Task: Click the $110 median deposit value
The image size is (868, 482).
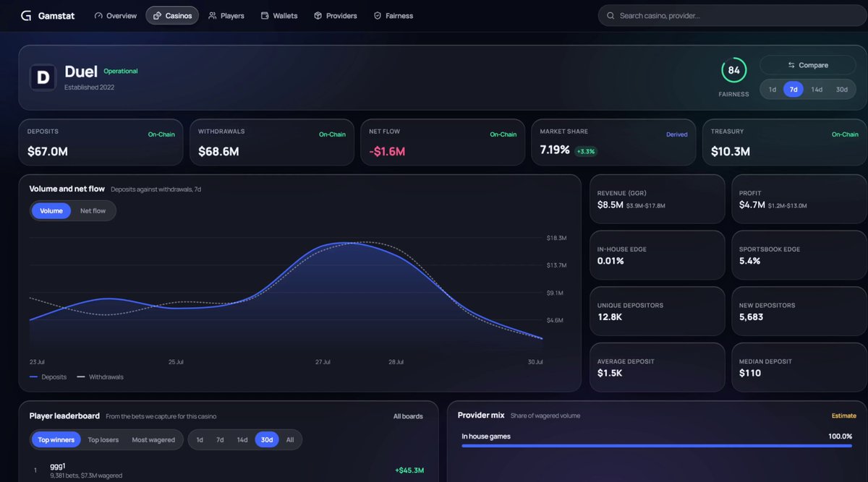Action: (750, 373)
